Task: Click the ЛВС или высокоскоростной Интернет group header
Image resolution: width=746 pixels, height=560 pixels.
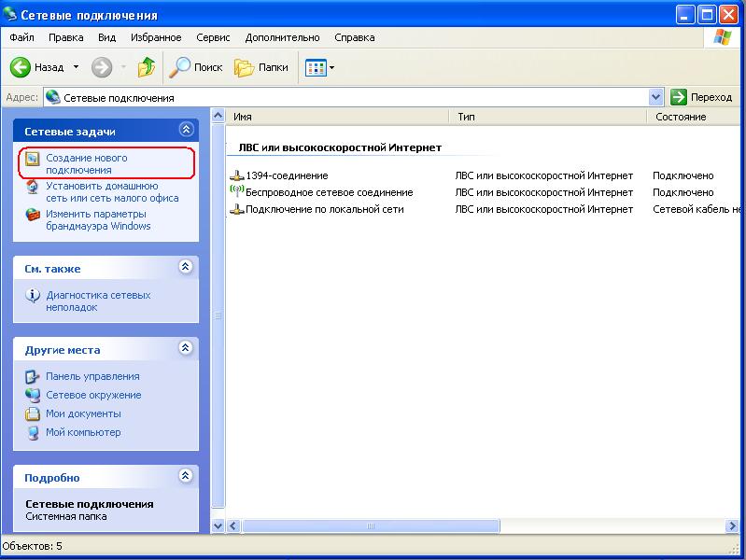Action: (x=340, y=148)
